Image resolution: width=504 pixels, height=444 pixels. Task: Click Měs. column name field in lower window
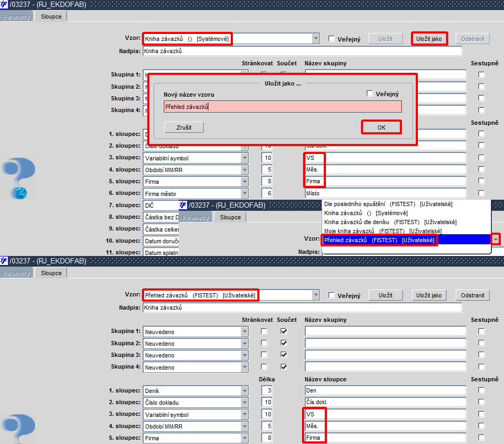click(385, 426)
